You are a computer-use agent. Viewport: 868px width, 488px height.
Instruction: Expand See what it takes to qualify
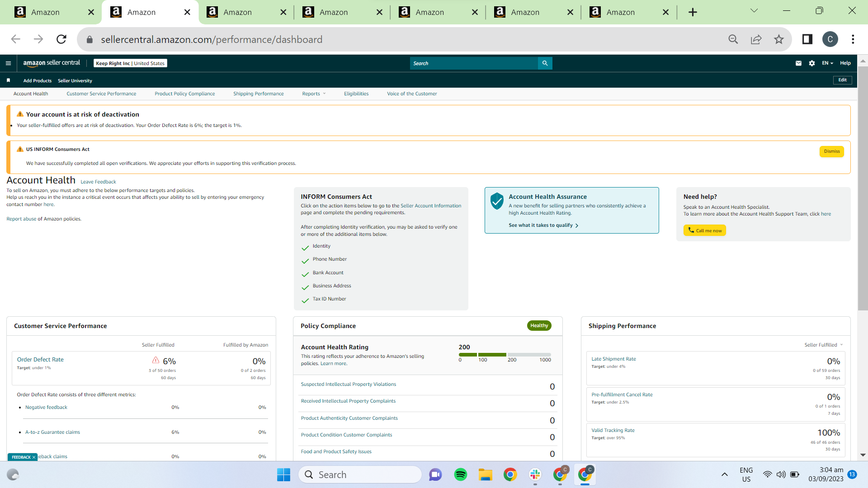(x=543, y=225)
